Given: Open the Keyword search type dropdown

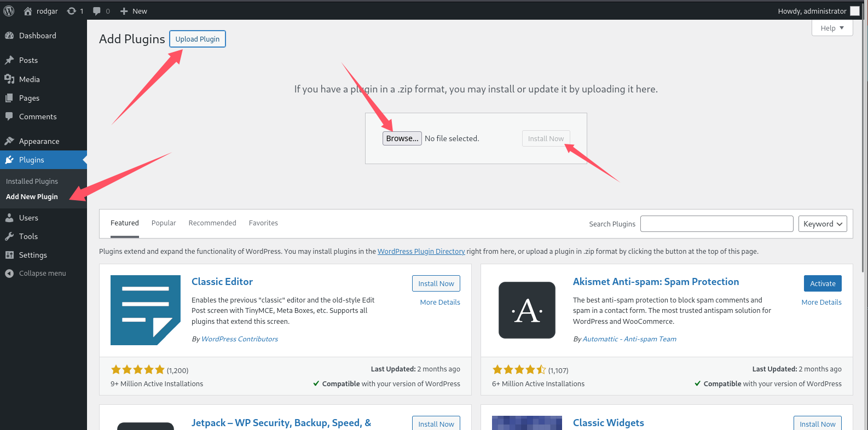Looking at the screenshot, I should pos(823,224).
